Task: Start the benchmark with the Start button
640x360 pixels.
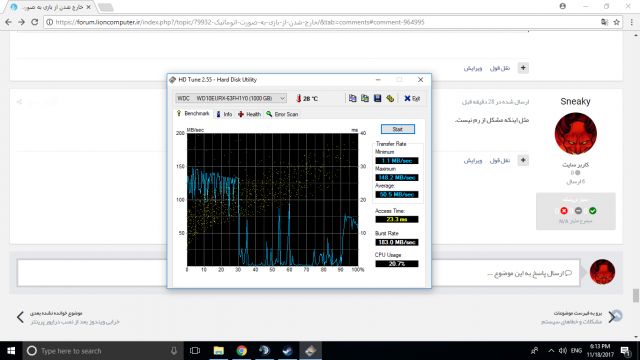Action: point(398,129)
